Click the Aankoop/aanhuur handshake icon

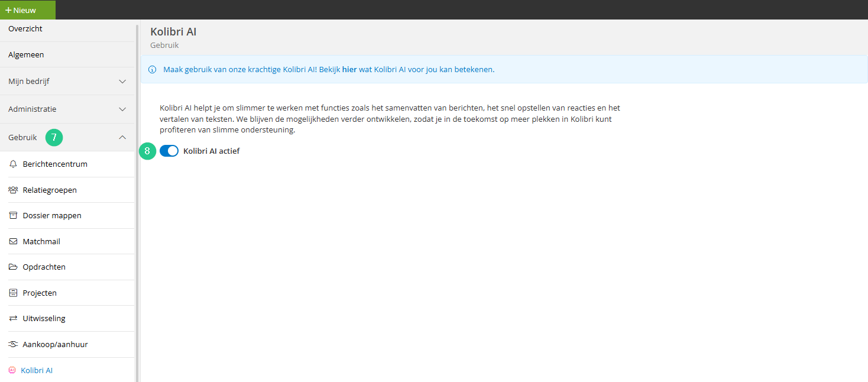pyautogui.click(x=13, y=344)
